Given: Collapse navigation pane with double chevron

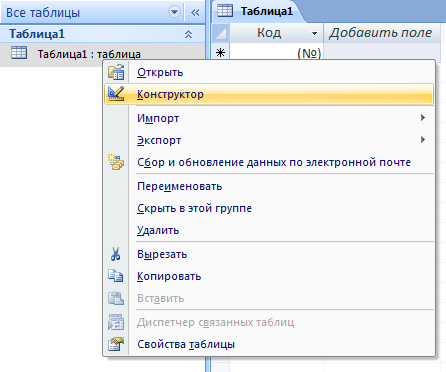Looking at the screenshot, I should tap(195, 13).
